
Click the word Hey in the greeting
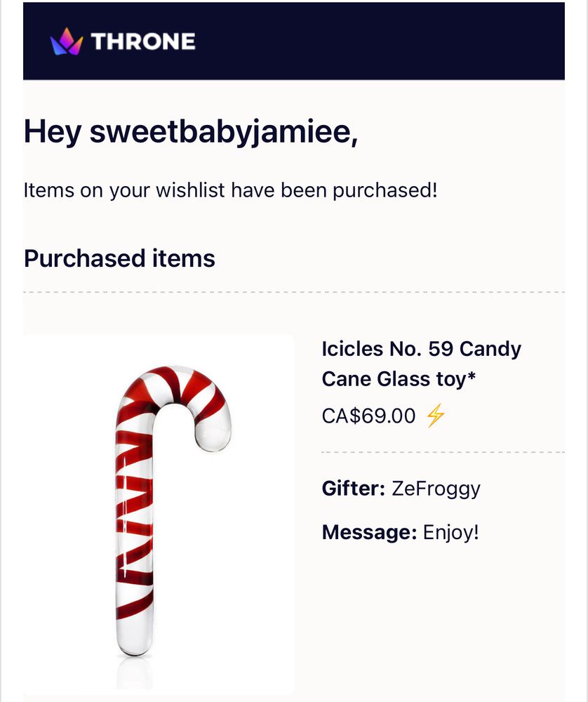53,132
